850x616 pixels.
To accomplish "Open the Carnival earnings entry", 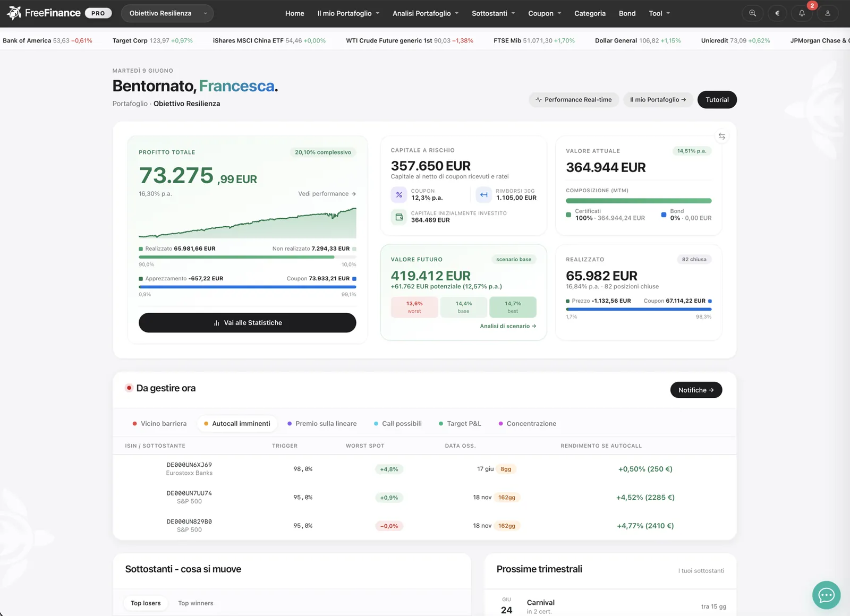I will pos(610,606).
